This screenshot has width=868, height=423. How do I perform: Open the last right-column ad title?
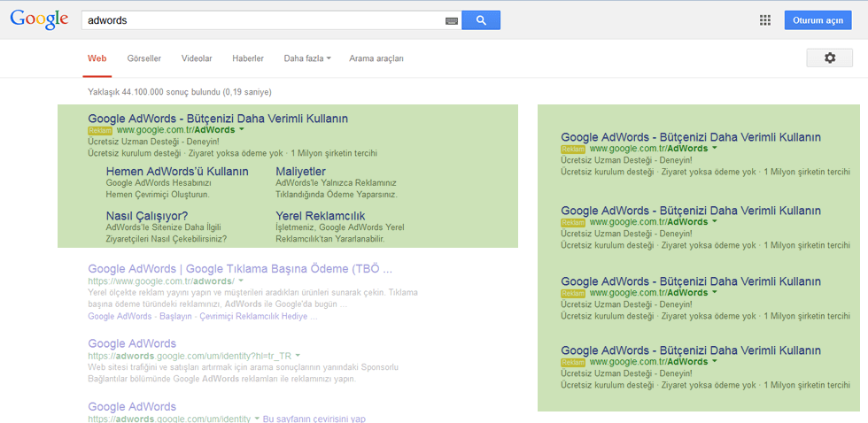pos(691,350)
